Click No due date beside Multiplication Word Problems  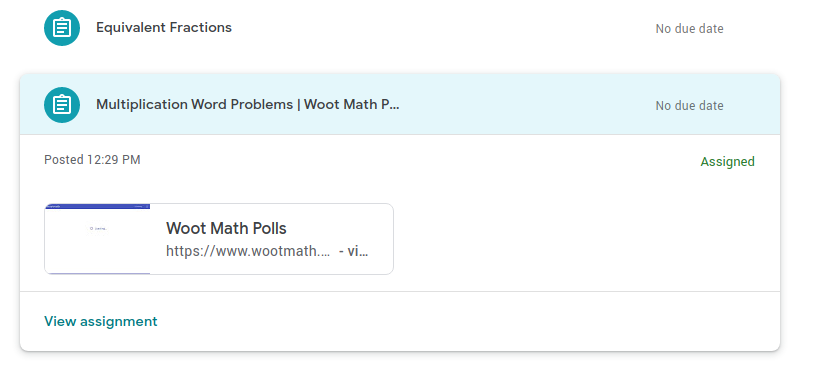click(x=689, y=106)
